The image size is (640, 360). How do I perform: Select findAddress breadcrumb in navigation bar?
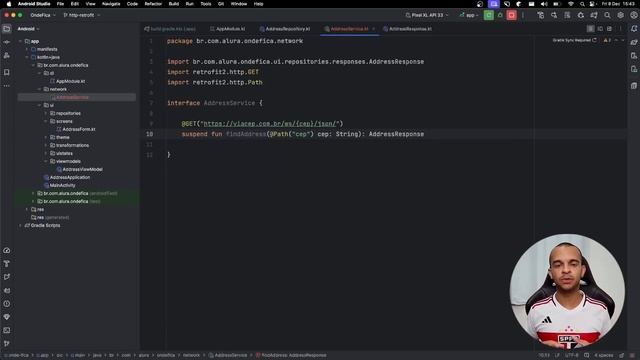pyautogui.click(x=291, y=356)
